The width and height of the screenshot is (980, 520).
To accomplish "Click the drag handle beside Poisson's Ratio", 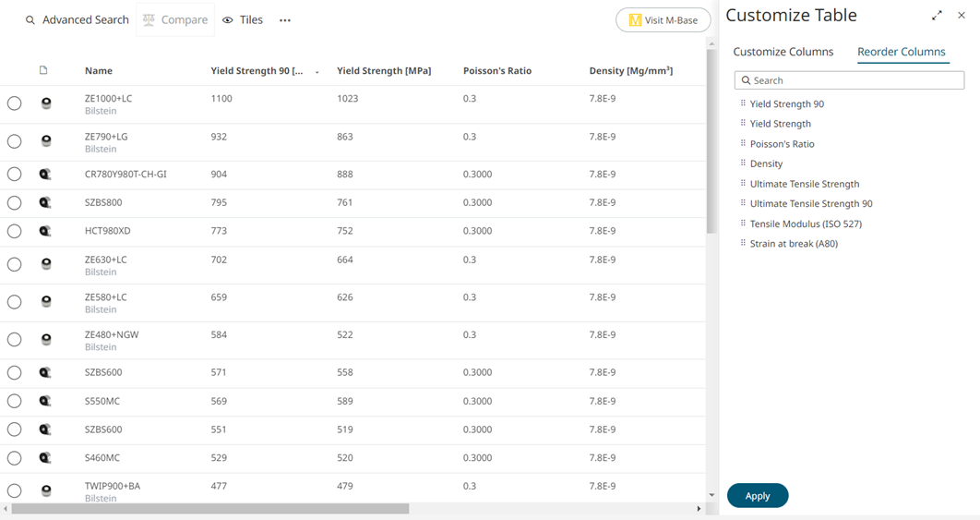I will point(743,143).
